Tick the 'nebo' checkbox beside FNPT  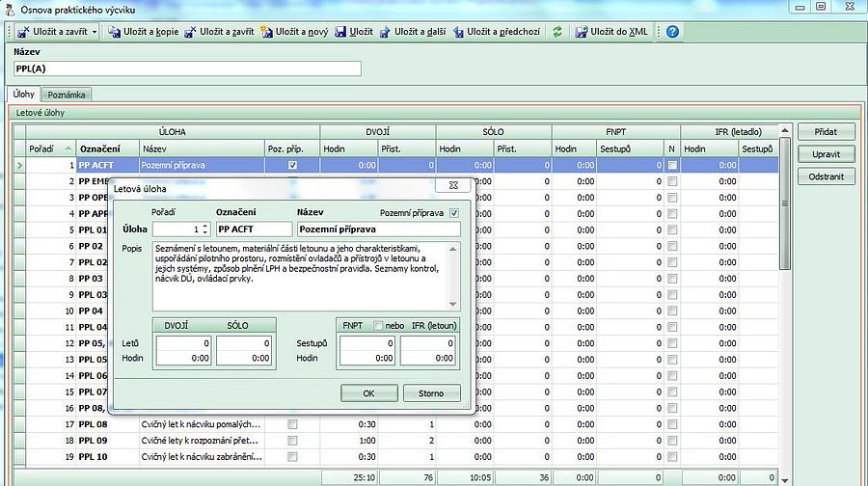378,325
